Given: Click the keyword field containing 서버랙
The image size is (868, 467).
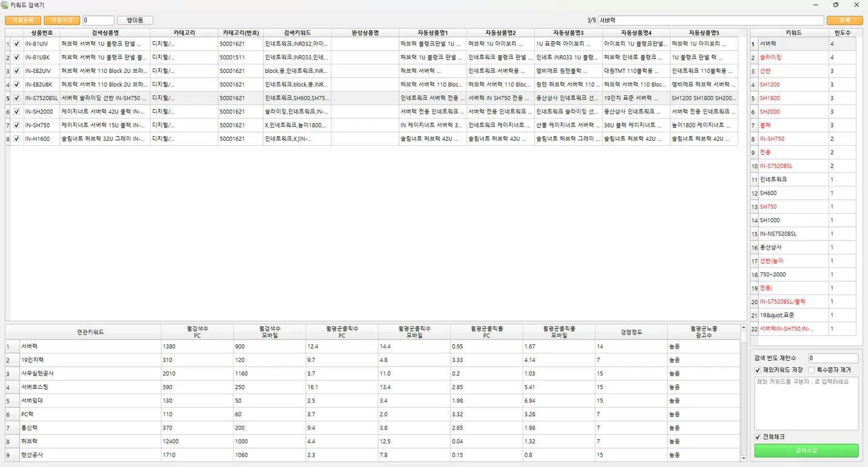Looking at the screenshot, I should [711, 20].
